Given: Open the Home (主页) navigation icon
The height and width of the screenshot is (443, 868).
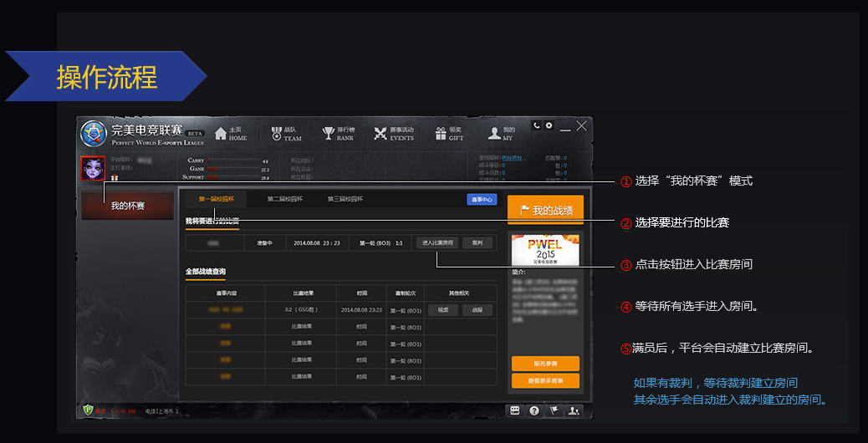Looking at the screenshot, I should click(x=222, y=134).
